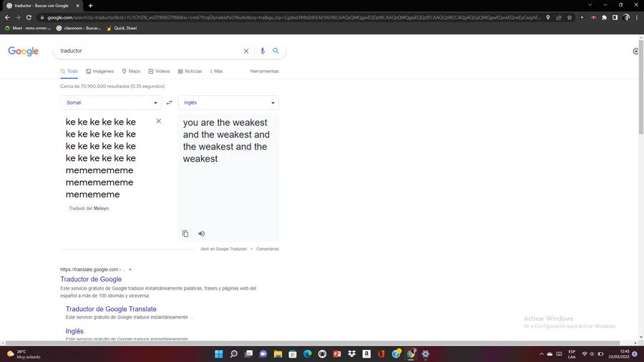Open the Windows Start menu

coord(219,354)
